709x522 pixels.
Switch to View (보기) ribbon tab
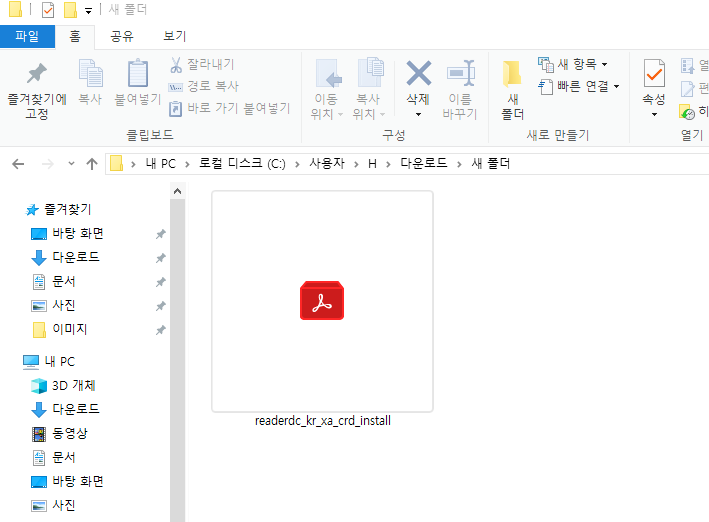[x=175, y=36]
